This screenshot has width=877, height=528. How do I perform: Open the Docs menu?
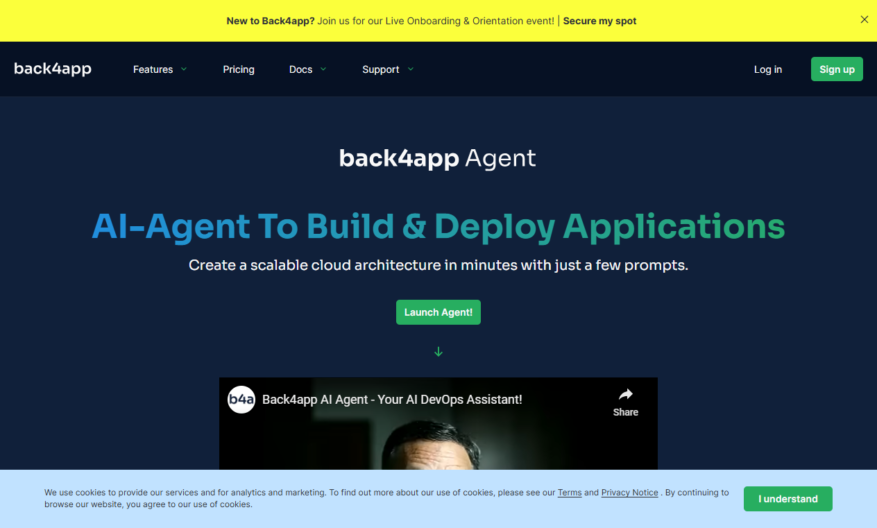300,69
